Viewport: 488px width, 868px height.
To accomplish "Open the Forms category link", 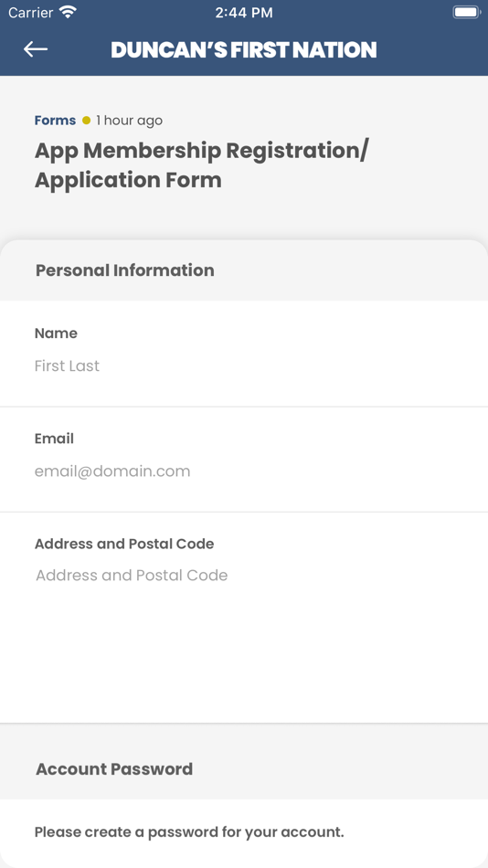I will [55, 120].
